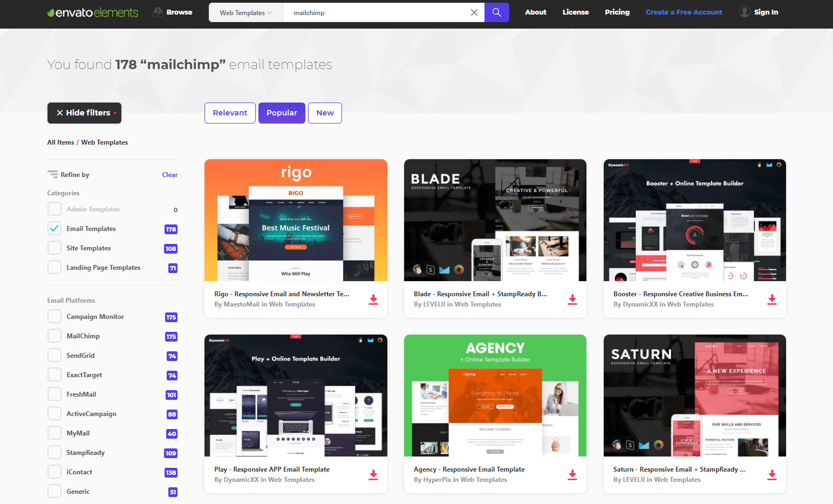View author HyperPix's profile

[437, 480]
